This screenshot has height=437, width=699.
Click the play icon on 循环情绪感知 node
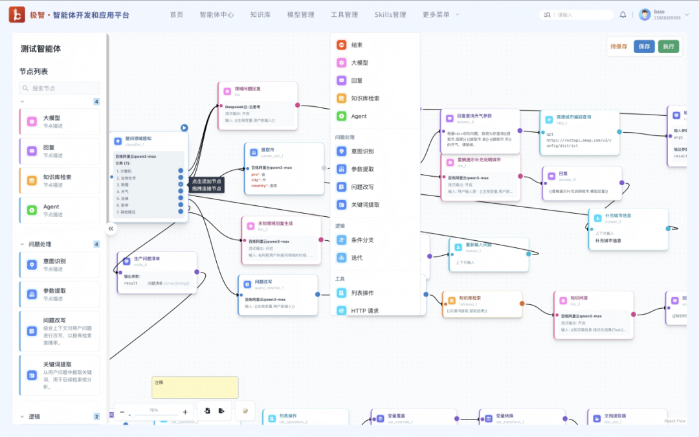tap(184, 128)
